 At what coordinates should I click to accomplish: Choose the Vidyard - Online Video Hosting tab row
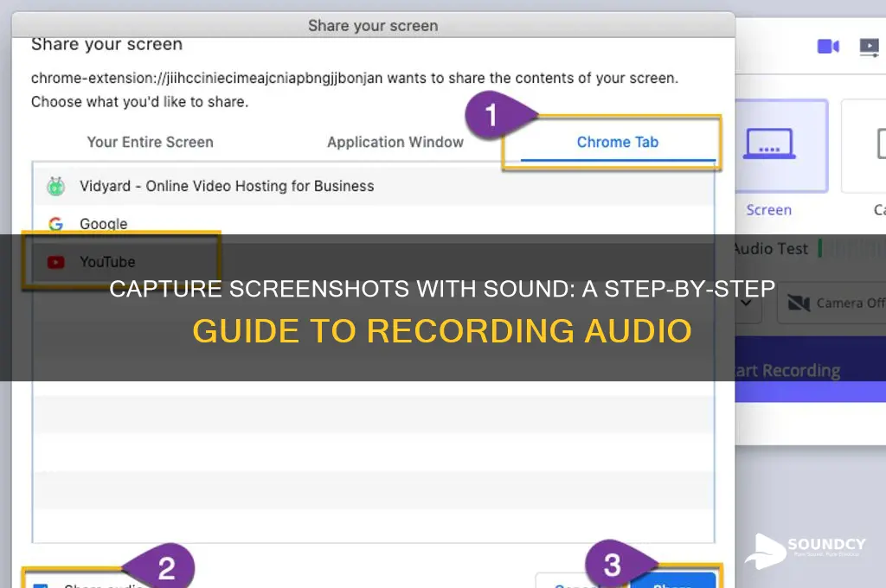373,186
